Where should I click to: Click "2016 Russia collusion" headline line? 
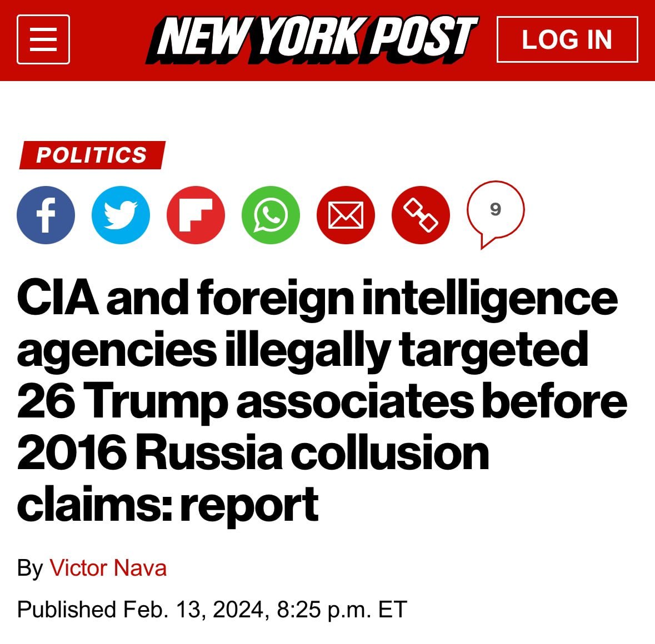[253, 453]
